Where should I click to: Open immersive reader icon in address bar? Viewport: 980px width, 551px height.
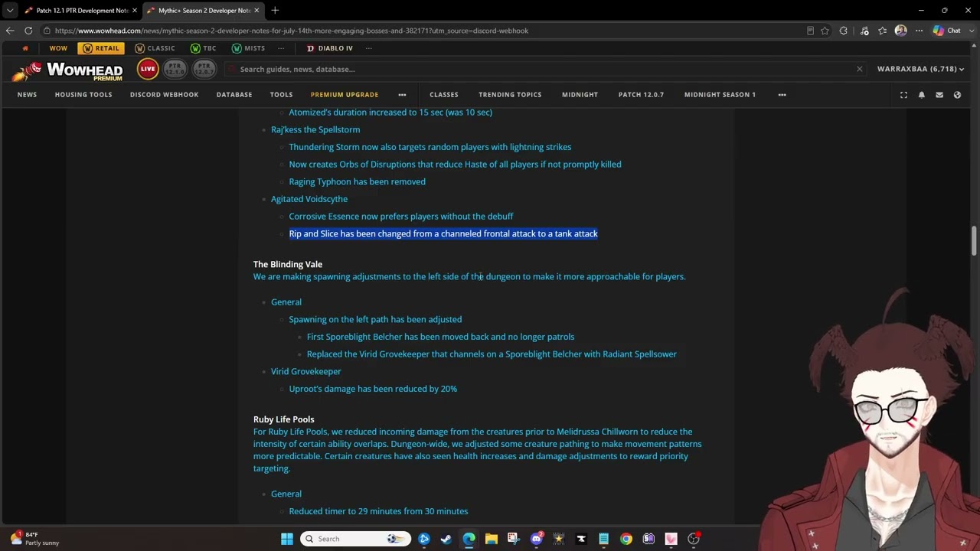(810, 31)
